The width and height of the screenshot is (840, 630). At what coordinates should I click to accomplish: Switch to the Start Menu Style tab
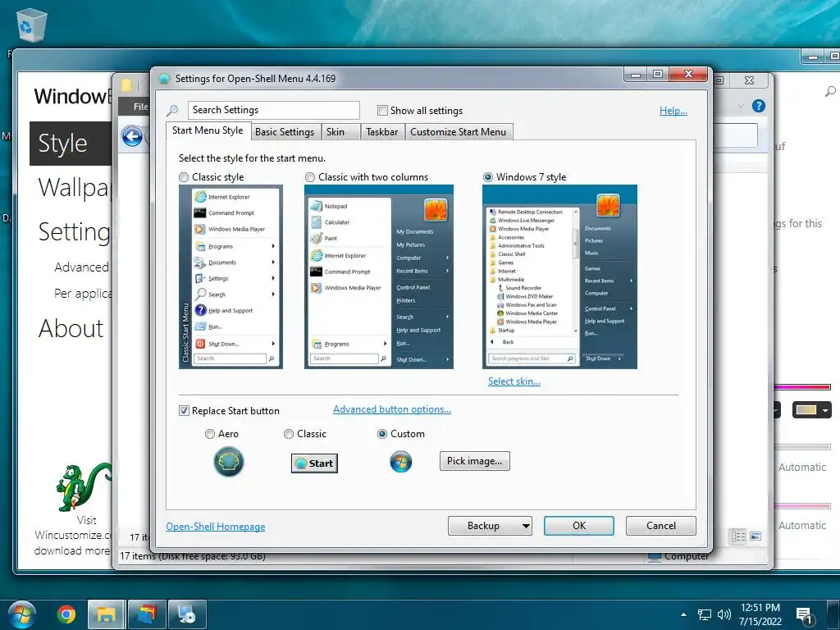(208, 130)
